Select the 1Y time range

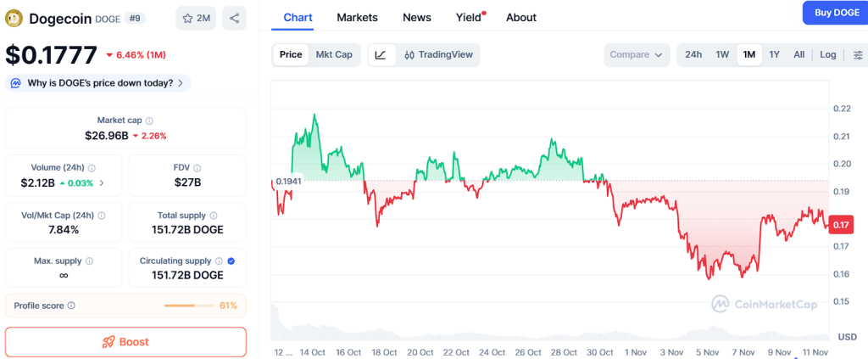pyautogui.click(x=774, y=55)
